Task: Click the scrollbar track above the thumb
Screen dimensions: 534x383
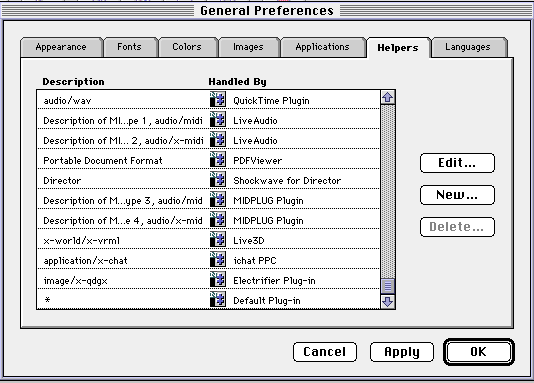Action: (x=388, y=191)
